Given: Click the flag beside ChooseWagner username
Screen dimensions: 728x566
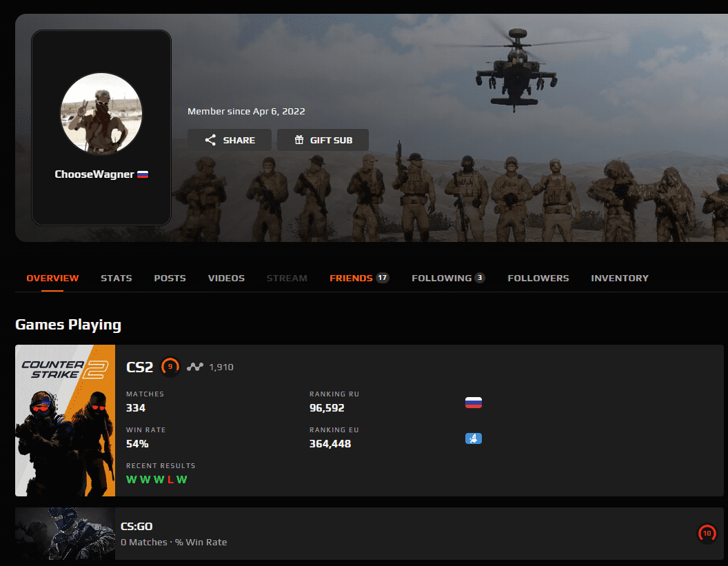Looking at the screenshot, I should [143, 174].
